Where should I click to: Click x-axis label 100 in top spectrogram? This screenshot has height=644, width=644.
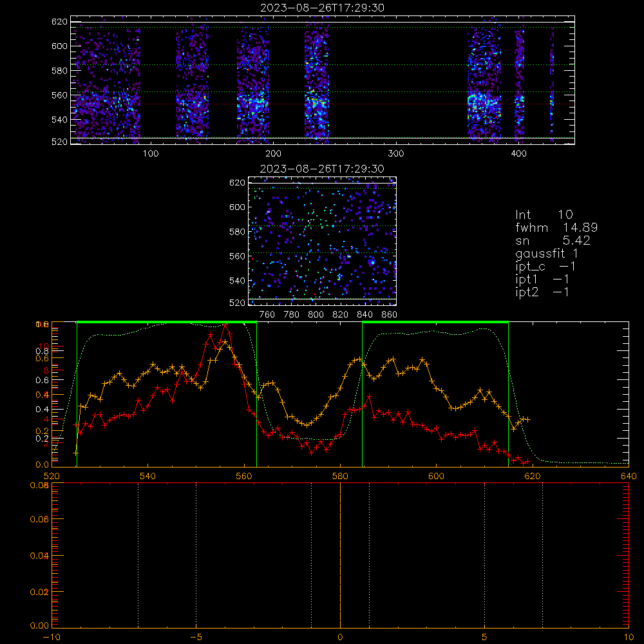pos(150,154)
